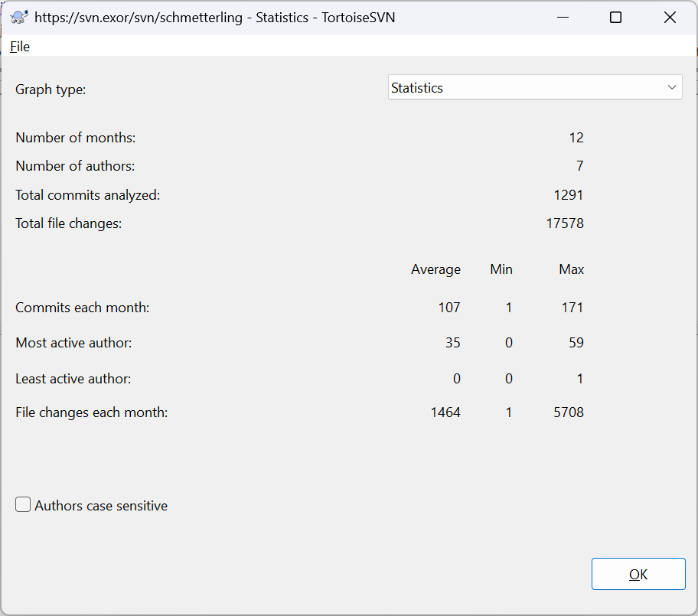Click Total commits analyzed value 1291
The image size is (698, 616).
569,195
